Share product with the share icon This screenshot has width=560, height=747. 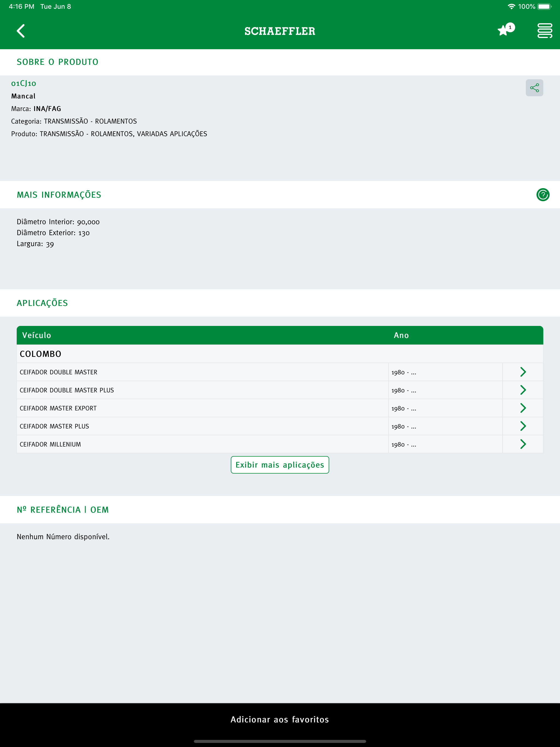click(x=534, y=88)
